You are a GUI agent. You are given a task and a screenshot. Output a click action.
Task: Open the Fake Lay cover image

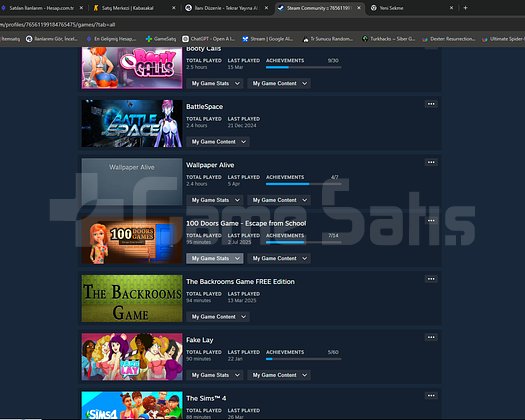(132, 357)
